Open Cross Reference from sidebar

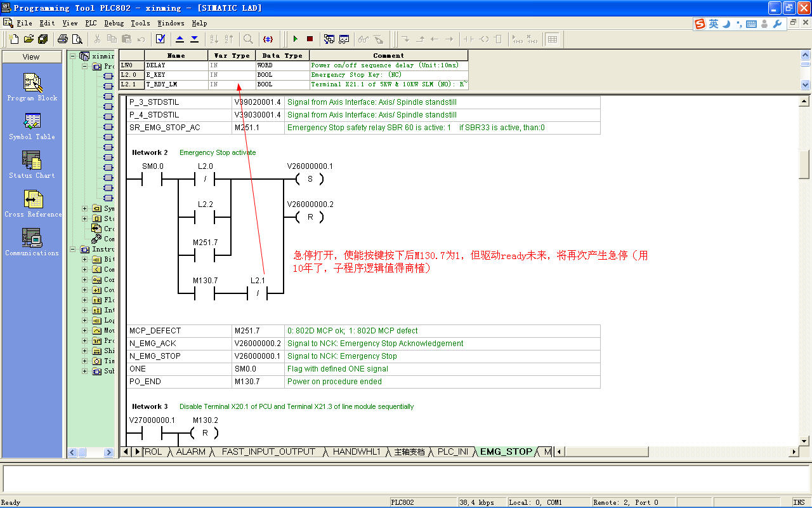33,199
